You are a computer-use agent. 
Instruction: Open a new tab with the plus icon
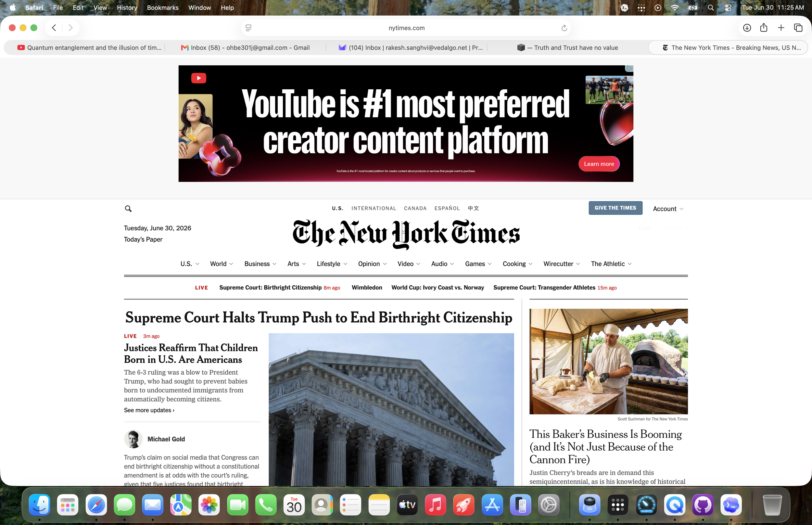tap(781, 28)
